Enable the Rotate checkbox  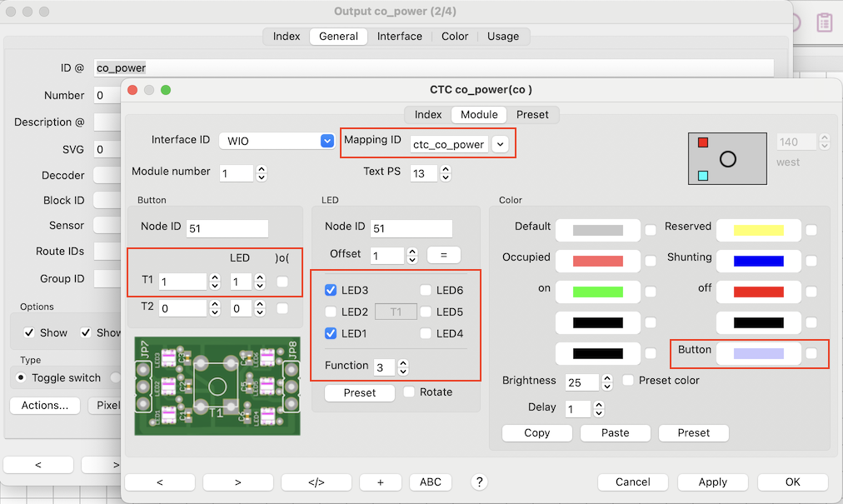pos(409,392)
